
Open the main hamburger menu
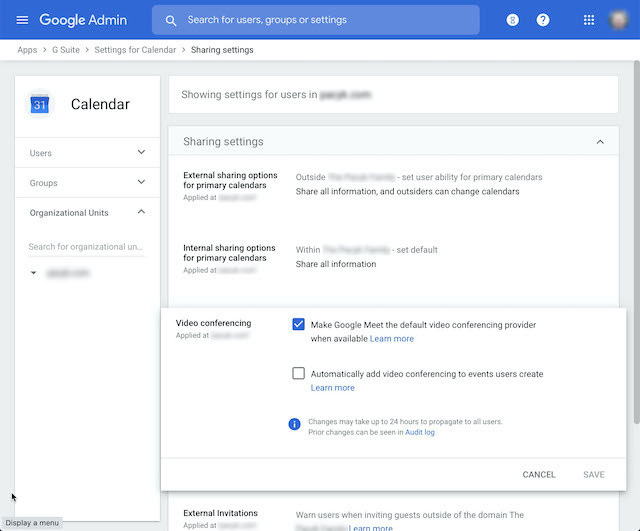pyautogui.click(x=22, y=20)
